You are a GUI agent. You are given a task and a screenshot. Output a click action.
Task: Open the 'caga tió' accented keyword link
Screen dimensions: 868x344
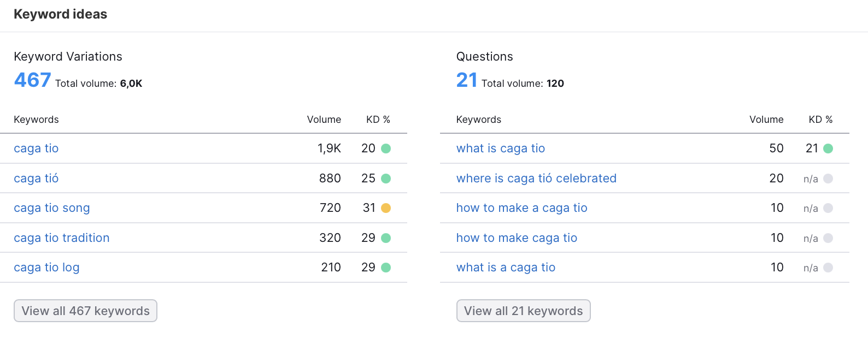click(36, 179)
